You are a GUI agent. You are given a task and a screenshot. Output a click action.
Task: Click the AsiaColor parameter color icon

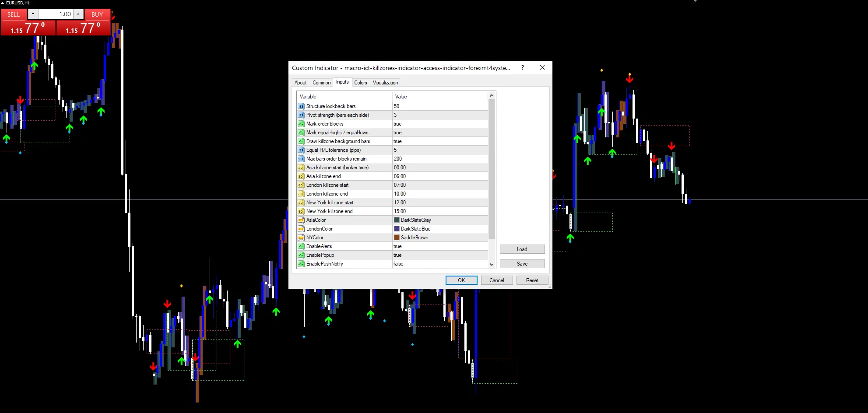pos(301,220)
